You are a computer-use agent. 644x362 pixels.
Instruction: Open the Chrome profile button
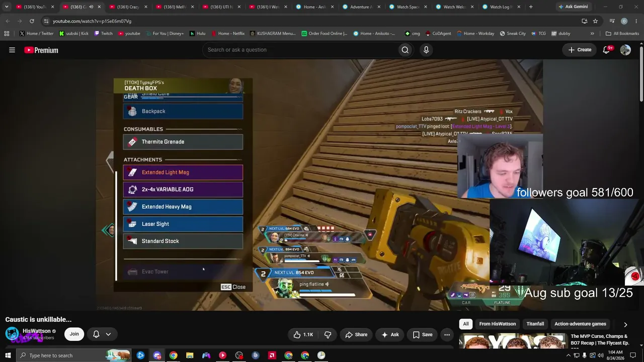(x=624, y=21)
